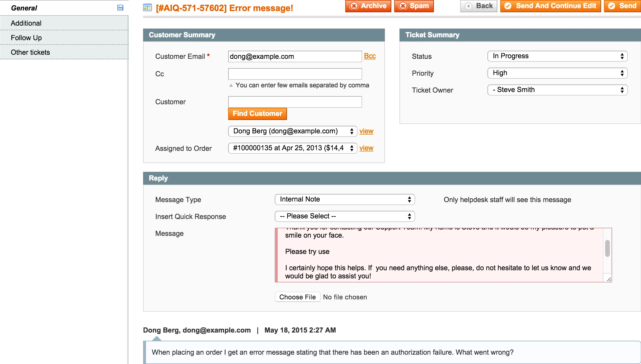Open the Status dropdown
This screenshot has width=641, height=364.
click(x=557, y=56)
